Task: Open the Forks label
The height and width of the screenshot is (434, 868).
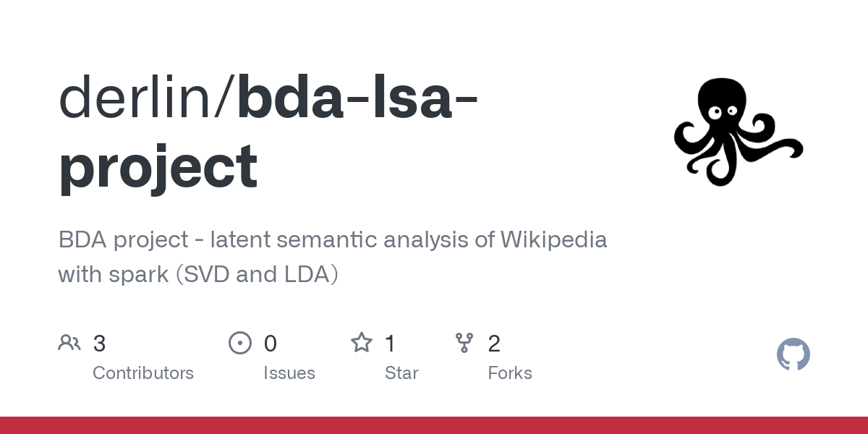Action: [x=510, y=373]
